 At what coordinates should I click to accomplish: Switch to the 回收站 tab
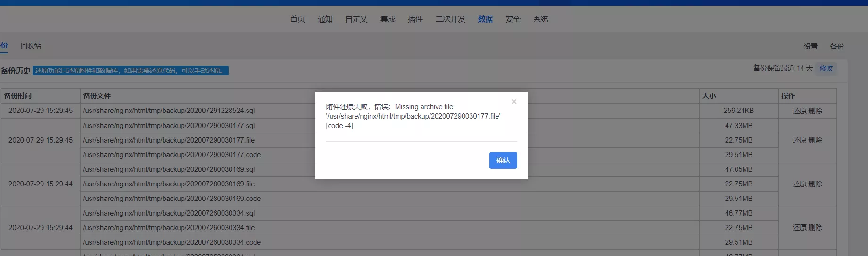(x=31, y=46)
